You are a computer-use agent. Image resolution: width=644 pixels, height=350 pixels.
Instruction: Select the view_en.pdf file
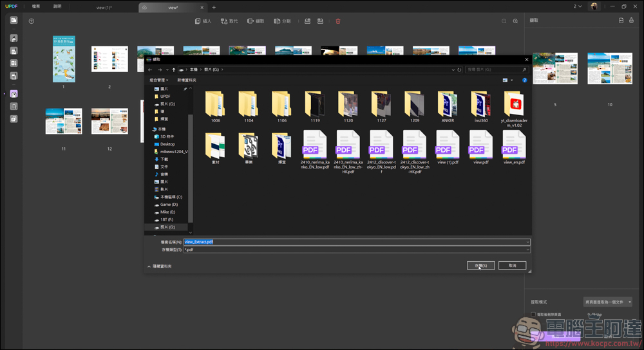514,148
